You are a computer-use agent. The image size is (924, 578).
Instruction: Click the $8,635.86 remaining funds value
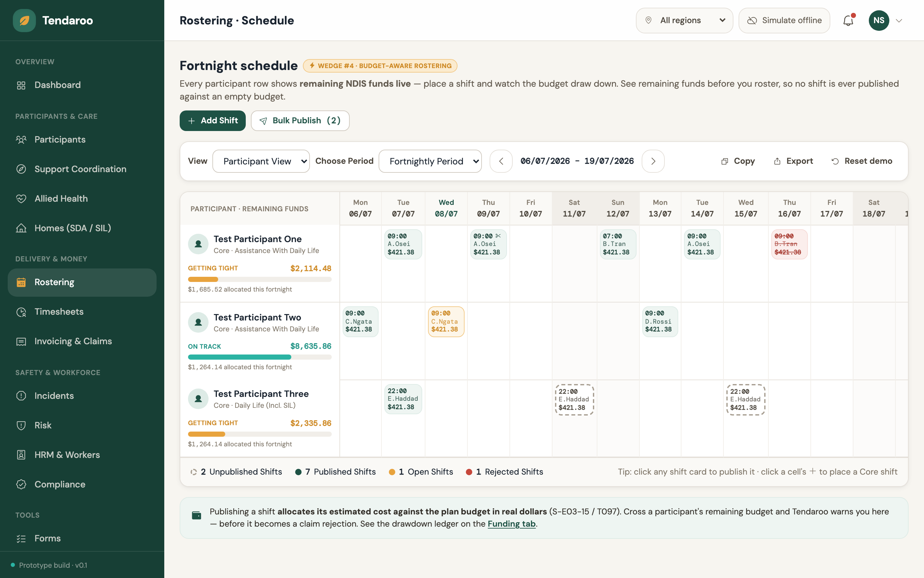point(311,346)
